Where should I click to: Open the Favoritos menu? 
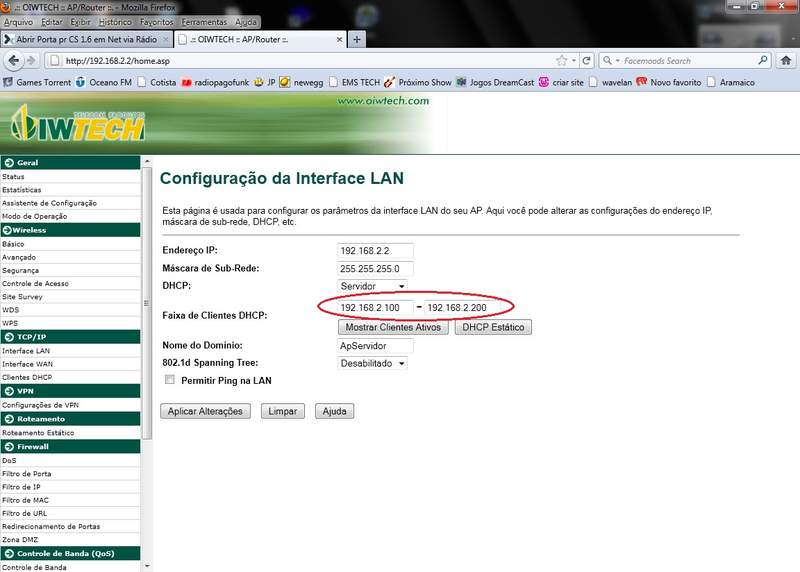click(157, 22)
